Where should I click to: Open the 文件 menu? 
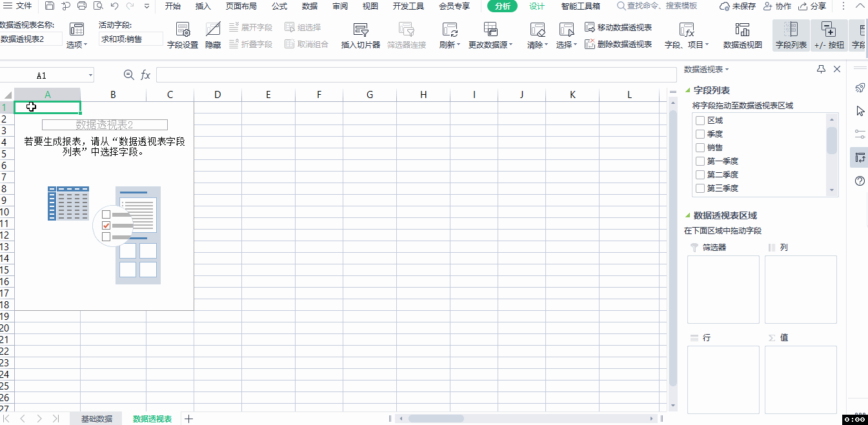[x=18, y=6]
